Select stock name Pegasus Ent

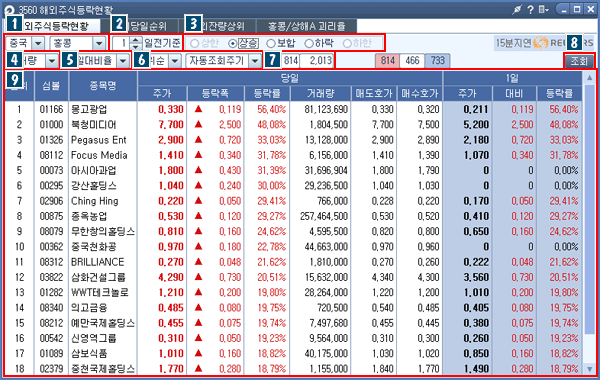pyautogui.click(x=98, y=140)
